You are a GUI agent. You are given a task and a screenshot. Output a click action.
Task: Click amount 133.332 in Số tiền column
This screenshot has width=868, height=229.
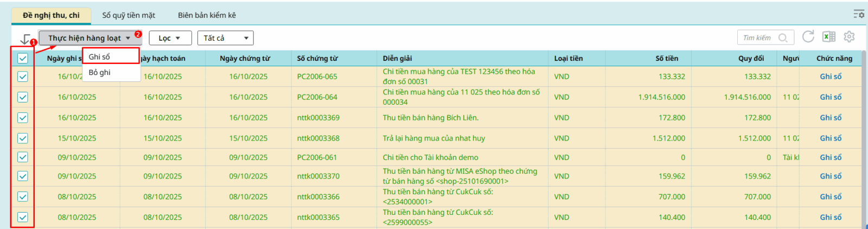(672, 77)
